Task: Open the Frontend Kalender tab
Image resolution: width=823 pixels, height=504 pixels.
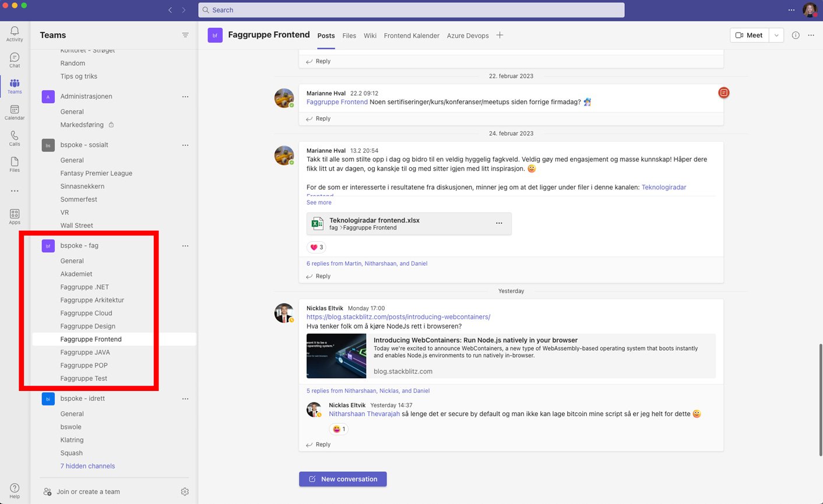Action: click(412, 36)
